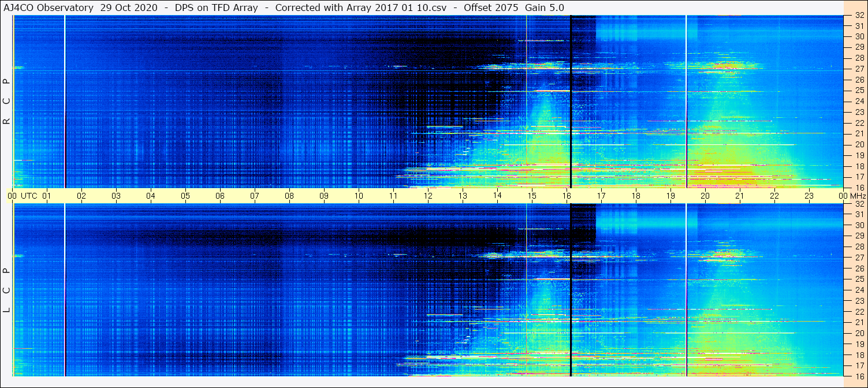Click the "UTC" label on time axis
Viewport: 868px width, 388px height.
29,196
